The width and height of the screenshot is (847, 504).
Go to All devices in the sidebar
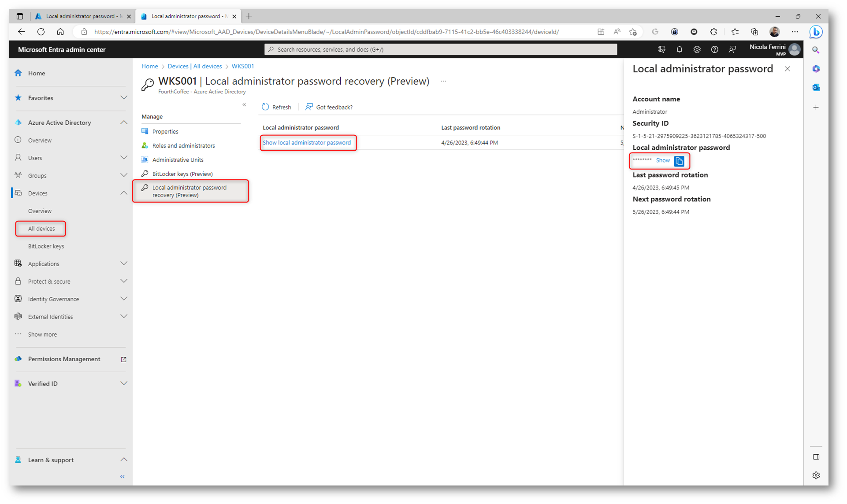tap(41, 229)
